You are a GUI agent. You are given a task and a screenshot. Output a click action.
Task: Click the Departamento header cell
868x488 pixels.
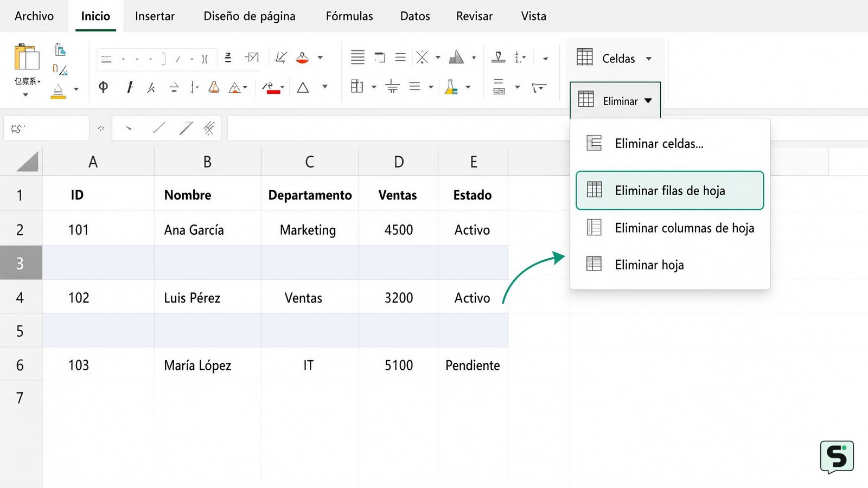pos(310,195)
